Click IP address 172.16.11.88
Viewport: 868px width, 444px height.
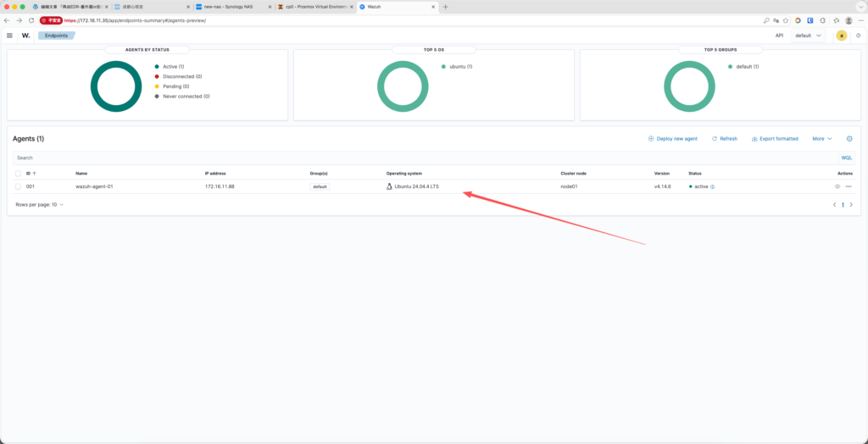(220, 186)
